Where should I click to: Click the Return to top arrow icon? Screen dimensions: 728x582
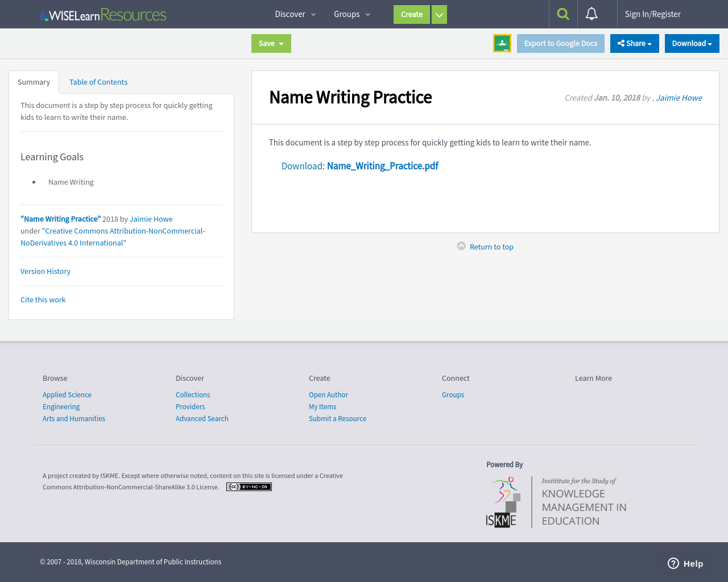(461, 246)
